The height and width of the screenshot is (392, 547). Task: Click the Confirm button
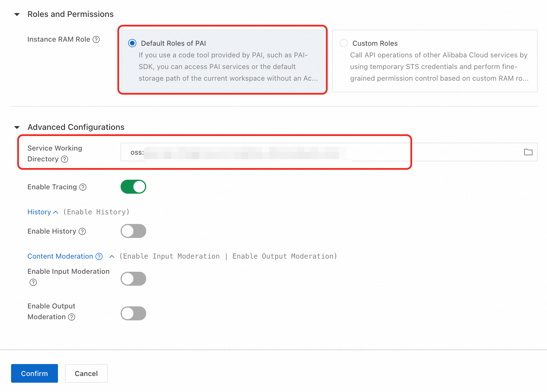pos(34,373)
